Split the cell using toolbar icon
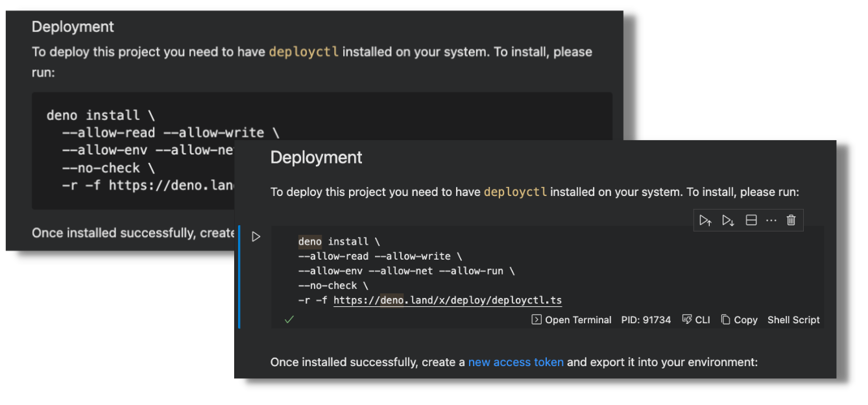Screen dimensions: 868x405 coord(751,220)
